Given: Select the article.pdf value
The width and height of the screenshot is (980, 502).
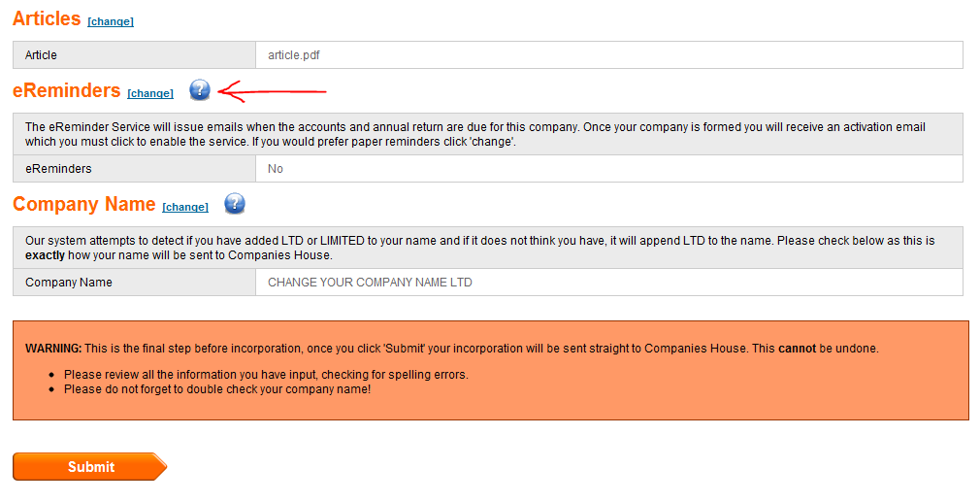Looking at the screenshot, I should click(x=294, y=55).
